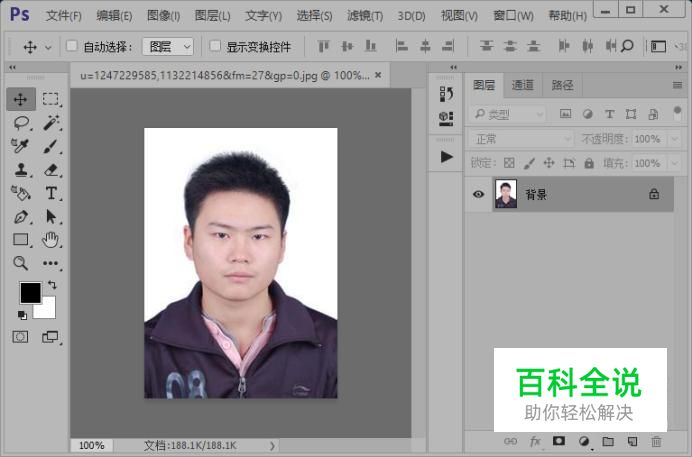Toggle the layer filter on/off switch
The width and height of the screenshot is (692, 457).
pos(677,112)
